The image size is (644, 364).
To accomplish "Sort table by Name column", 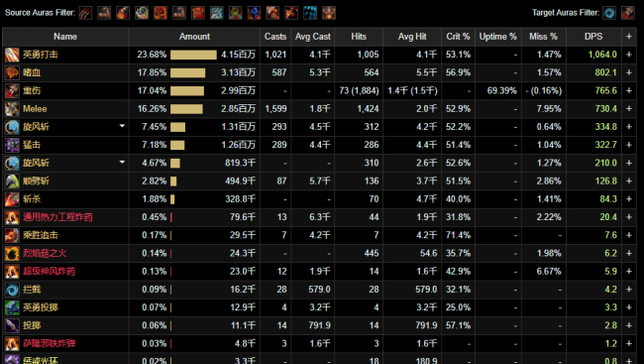I will [65, 37].
